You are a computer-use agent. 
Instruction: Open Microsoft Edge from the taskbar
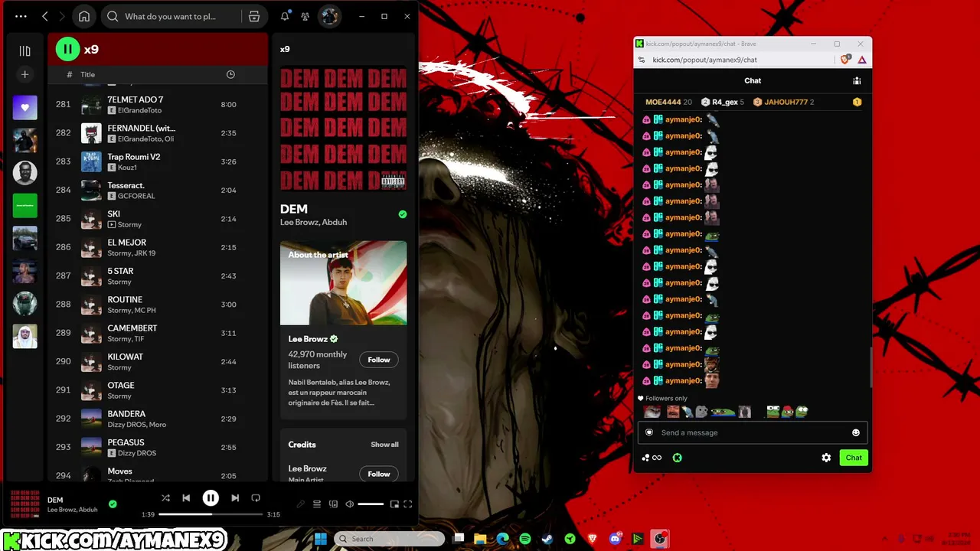pyautogui.click(x=502, y=539)
